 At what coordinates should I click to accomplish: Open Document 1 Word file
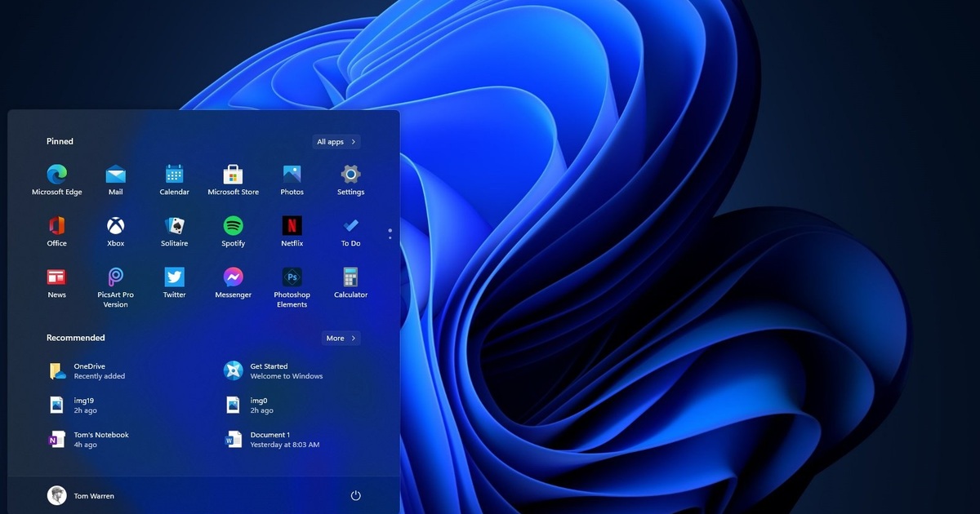[272, 440]
